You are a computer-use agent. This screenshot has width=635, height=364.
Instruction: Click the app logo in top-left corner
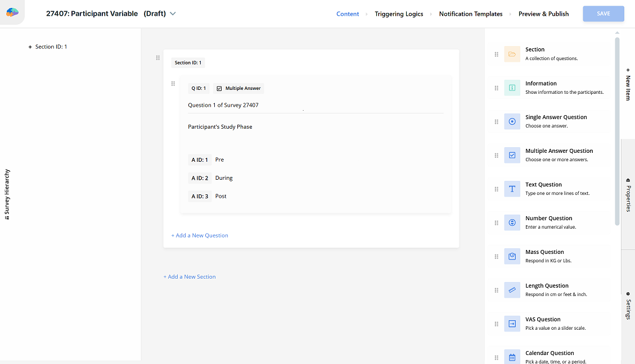[x=12, y=12]
